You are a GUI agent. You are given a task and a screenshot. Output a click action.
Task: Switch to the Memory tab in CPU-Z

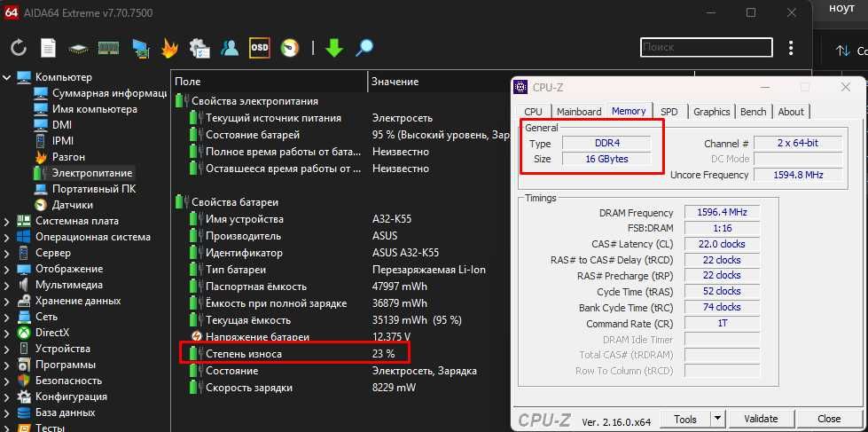point(629,111)
